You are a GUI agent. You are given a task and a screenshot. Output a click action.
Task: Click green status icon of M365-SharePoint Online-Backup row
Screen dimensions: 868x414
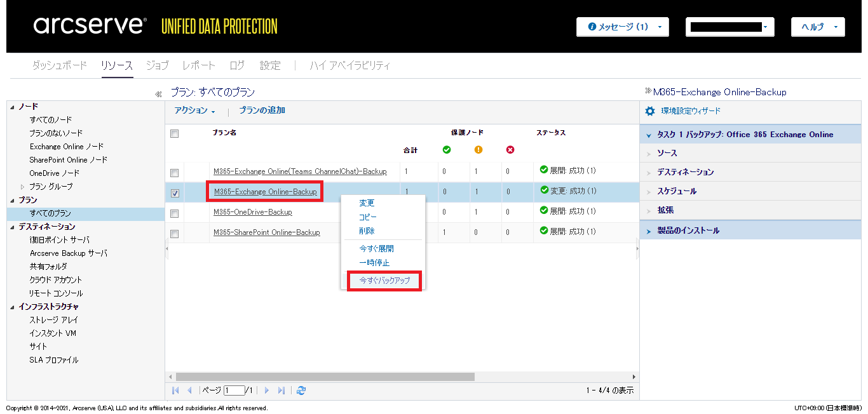pos(543,231)
